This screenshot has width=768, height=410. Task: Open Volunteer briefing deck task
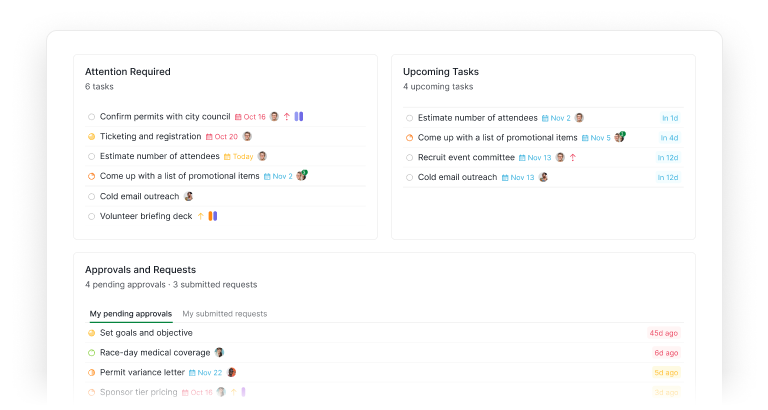146,217
